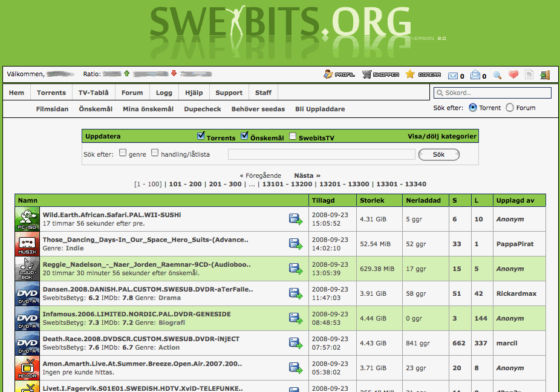Open Bli Uppladdare link

tap(320, 109)
